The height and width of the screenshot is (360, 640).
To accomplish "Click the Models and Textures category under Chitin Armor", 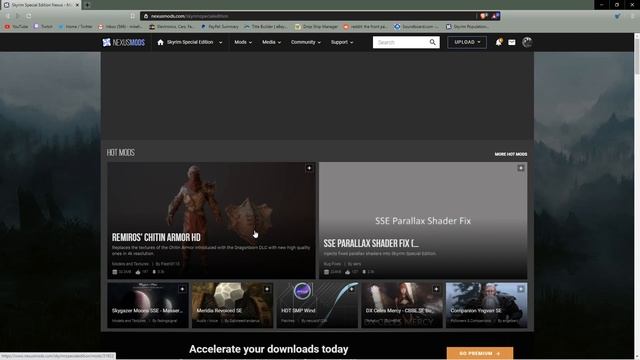I will pyautogui.click(x=130, y=264).
